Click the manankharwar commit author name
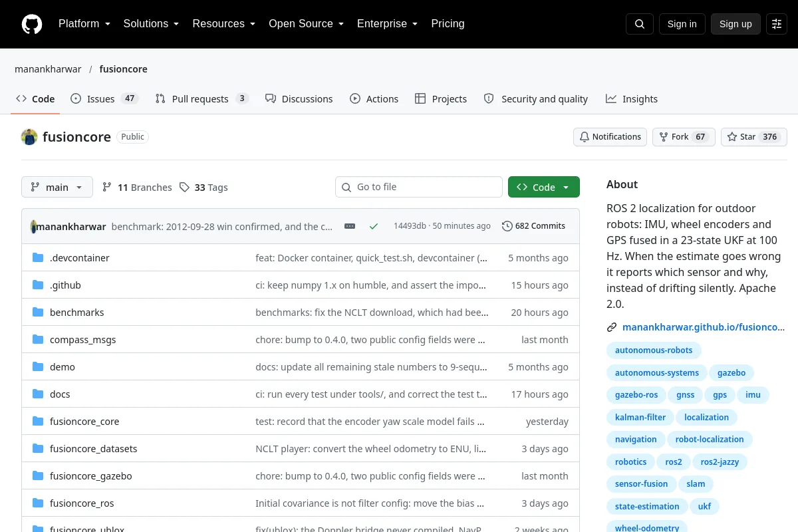Screen dimensions: 798x532 71,227
